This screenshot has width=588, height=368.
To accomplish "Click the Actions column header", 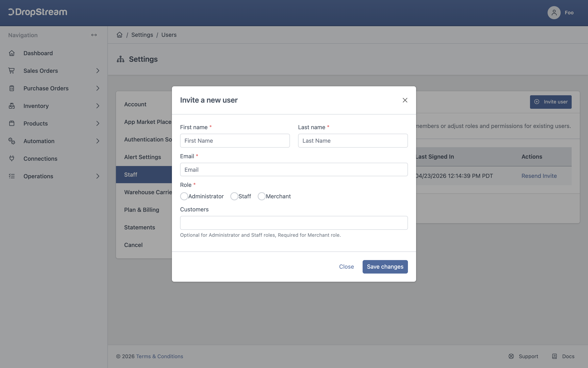I will click(532, 156).
